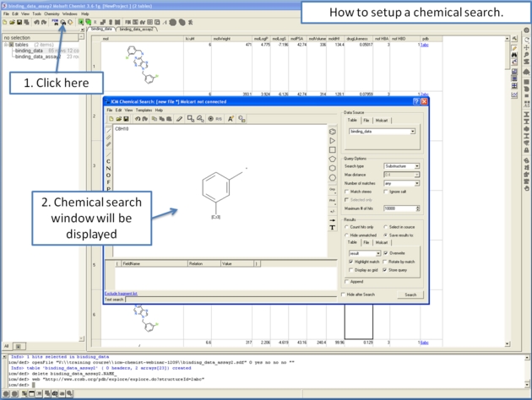Screen dimensions: 532x400
Task: Select Nitrogen atom in element sidebar
Action: click(108, 169)
